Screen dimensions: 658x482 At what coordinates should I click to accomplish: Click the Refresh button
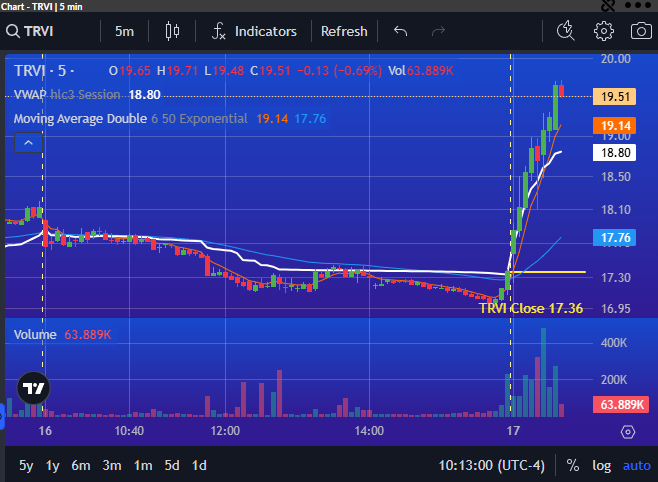[x=344, y=31]
